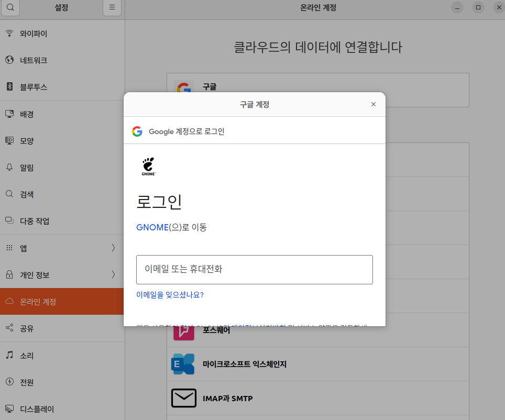This screenshot has width=505, height=420.
Task: Click the search icon in Settings header
Action: 10,7
